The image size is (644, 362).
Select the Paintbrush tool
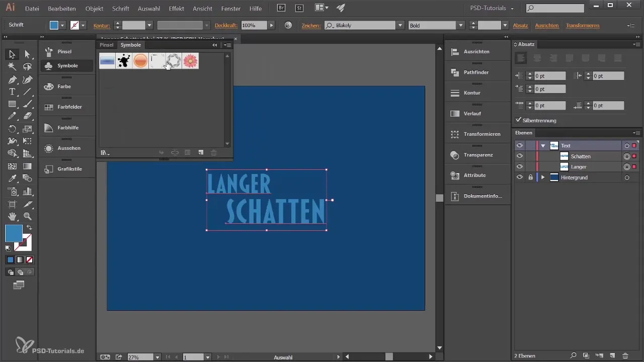[28, 104]
